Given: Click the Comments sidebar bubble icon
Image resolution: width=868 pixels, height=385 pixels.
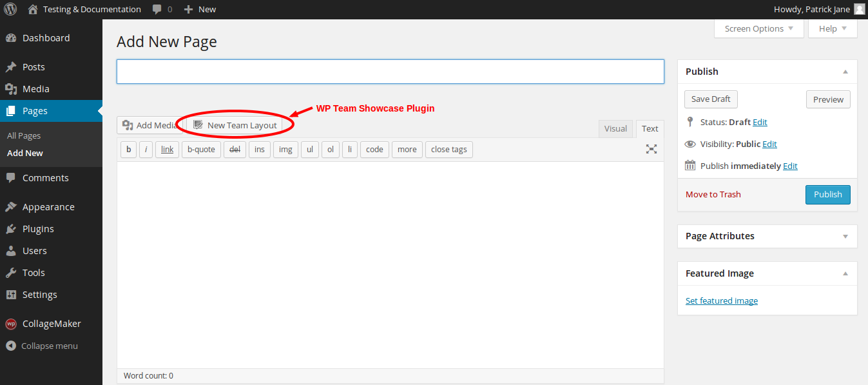Looking at the screenshot, I should (x=11, y=178).
